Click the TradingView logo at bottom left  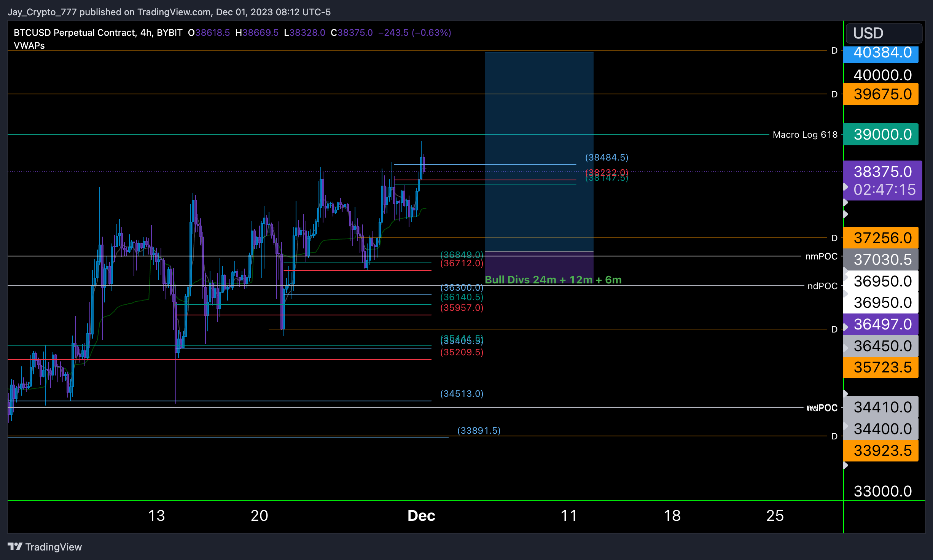click(45, 547)
